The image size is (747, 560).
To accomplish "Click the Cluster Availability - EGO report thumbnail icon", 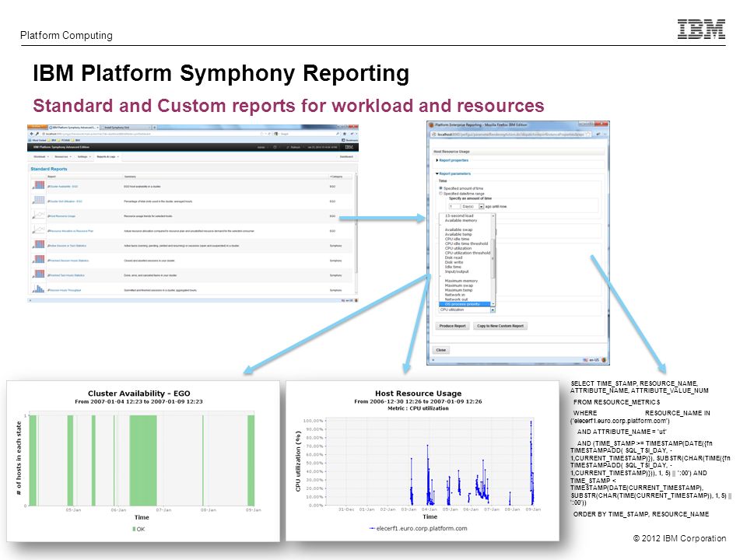I will (39, 185).
